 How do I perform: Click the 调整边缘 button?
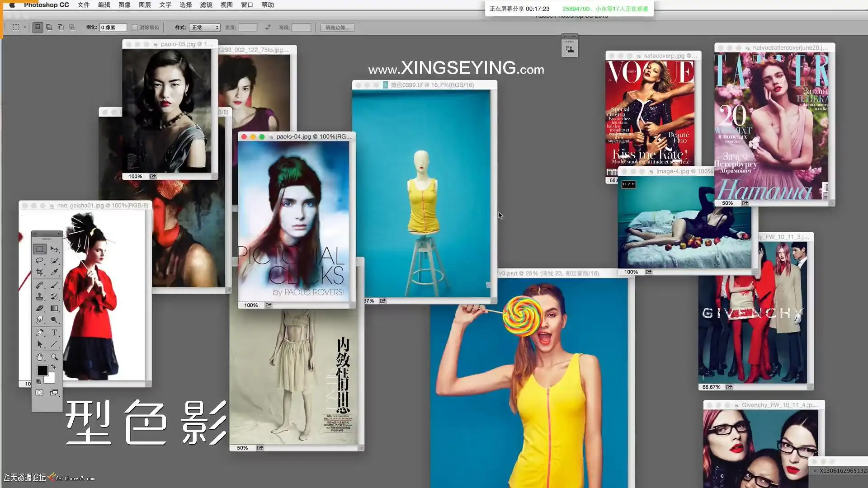pos(337,28)
